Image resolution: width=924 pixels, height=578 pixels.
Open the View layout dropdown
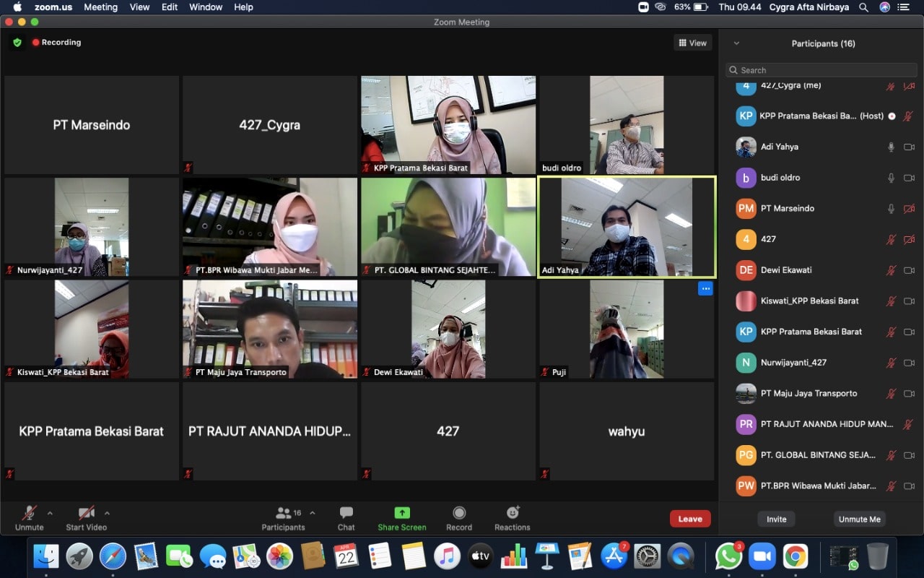(692, 43)
